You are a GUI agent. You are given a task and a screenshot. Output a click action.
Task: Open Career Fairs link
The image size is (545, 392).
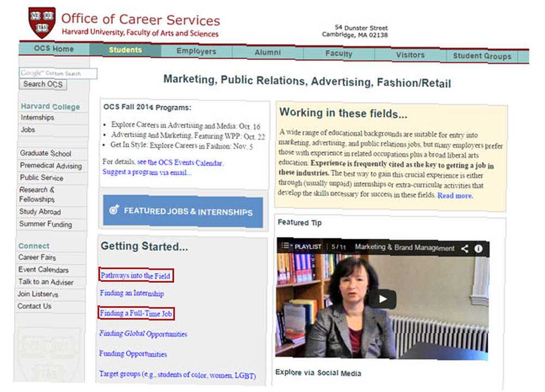point(37,257)
